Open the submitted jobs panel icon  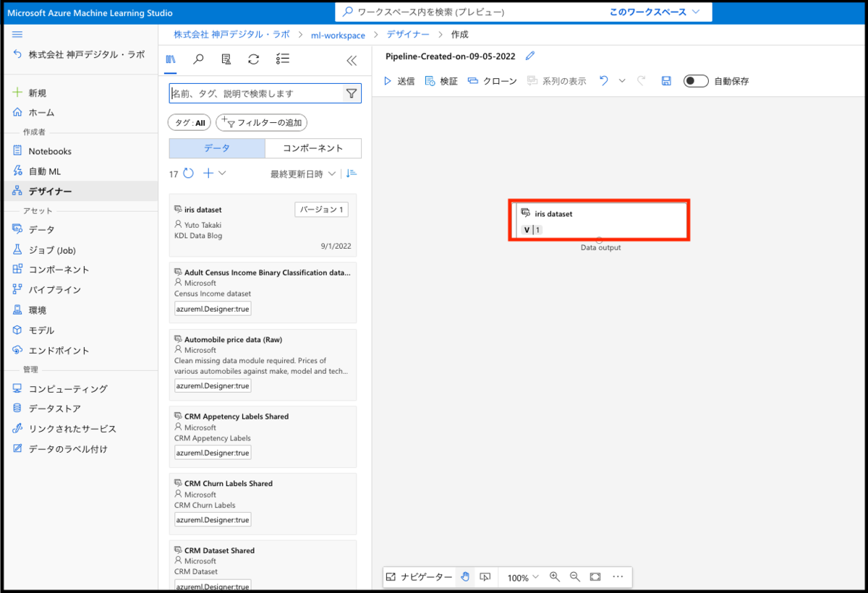point(226,60)
